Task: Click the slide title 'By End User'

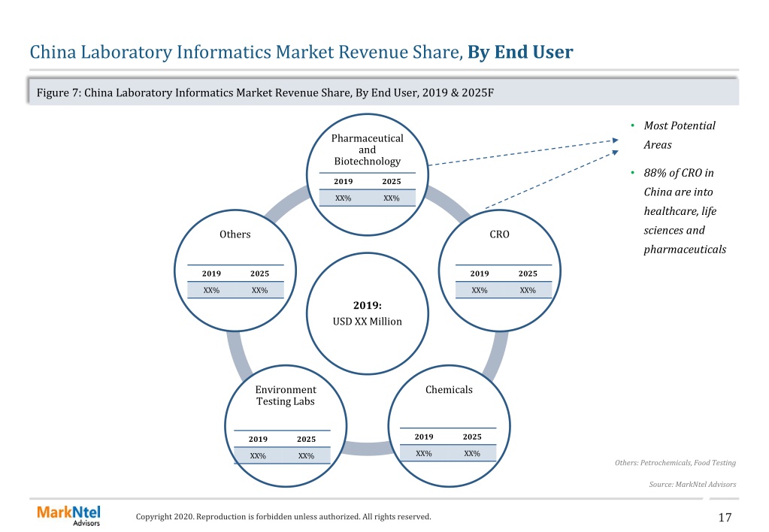Action: pyautogui.click(x=520, y=52)
